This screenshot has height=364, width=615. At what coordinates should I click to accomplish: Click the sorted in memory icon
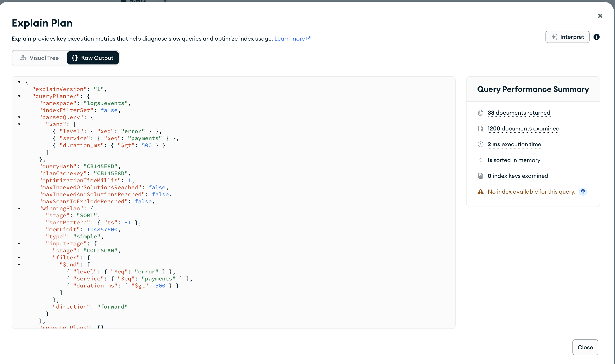(480, 160)
